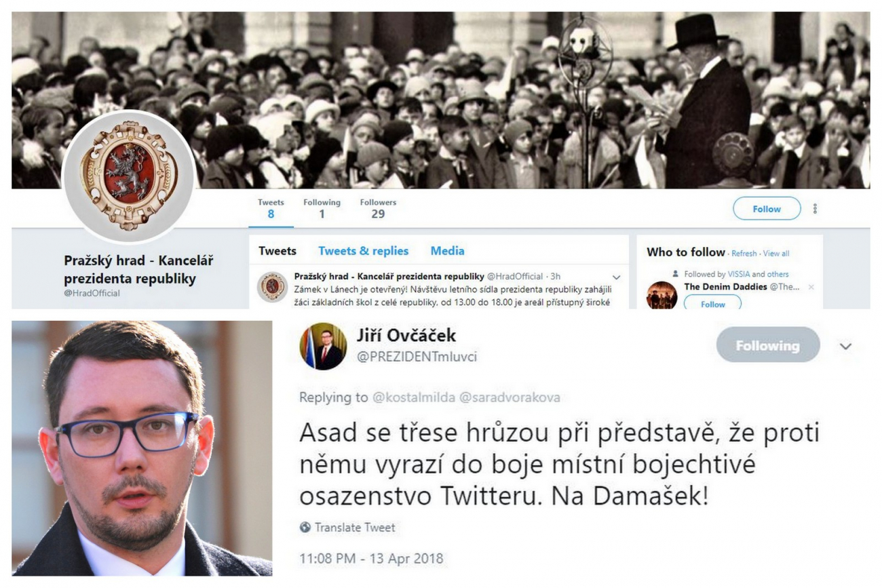This screenshot has width=882, height=588.
Task: Click the Pražský hrad profile avatar emblem
Action: (129, 176)
